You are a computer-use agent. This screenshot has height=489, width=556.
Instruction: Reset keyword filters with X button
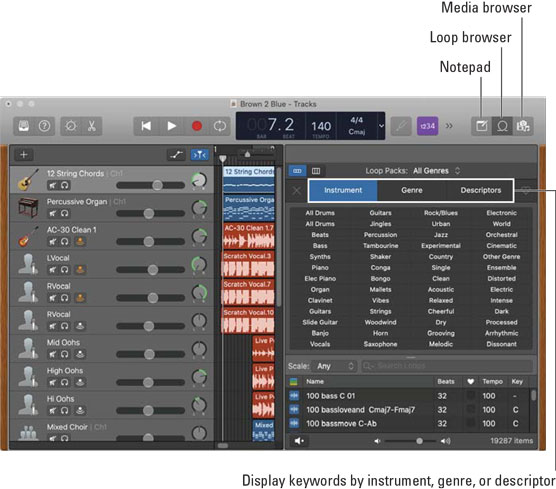(297, 191)
